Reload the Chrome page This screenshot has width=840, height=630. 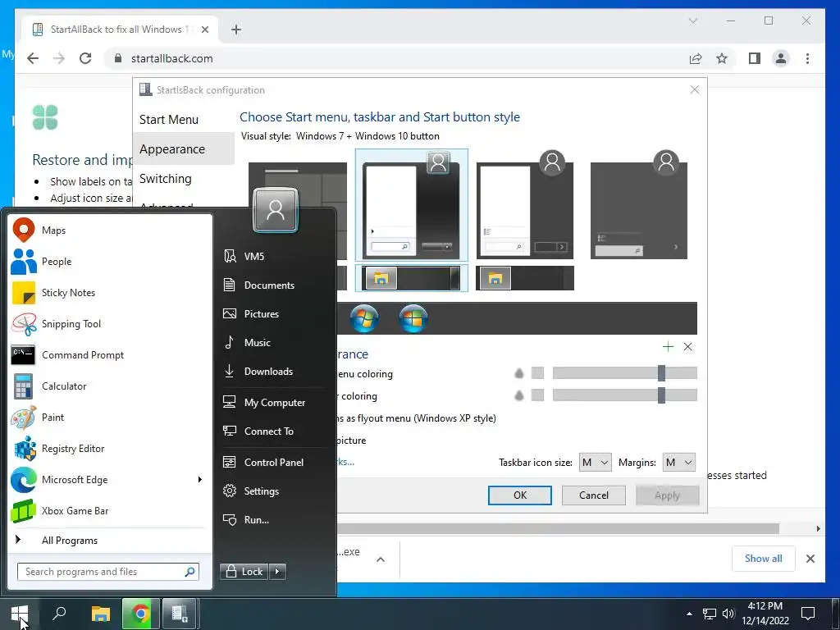click(85, 58)
